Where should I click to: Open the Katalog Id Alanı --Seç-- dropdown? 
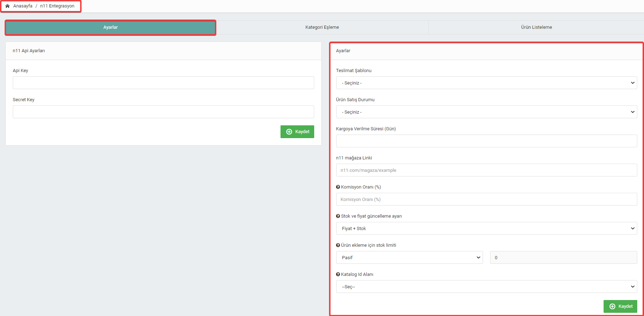[487, 287]
